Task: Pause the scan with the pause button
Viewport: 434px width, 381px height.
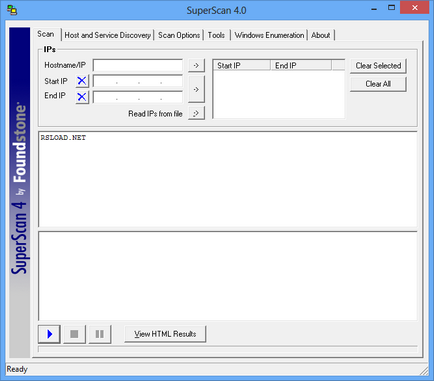Action: point(100,334)
